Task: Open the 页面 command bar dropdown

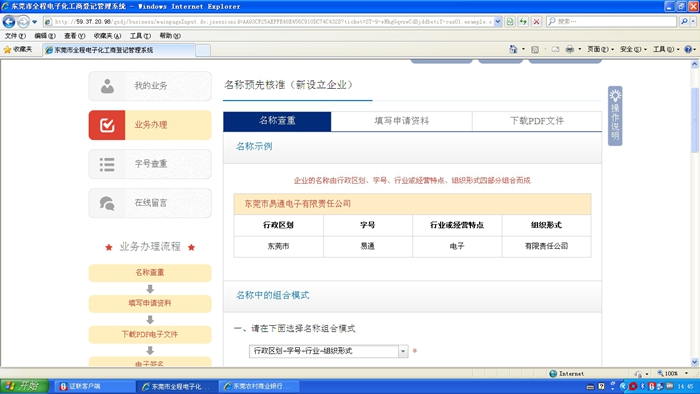Action: (600, 50)
